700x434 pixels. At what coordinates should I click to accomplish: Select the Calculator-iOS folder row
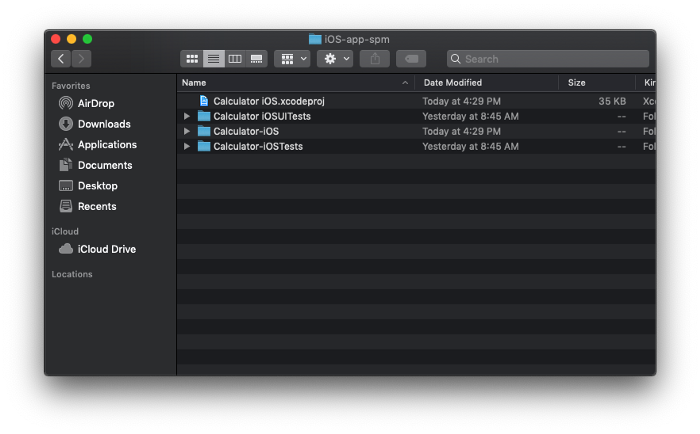416,131
